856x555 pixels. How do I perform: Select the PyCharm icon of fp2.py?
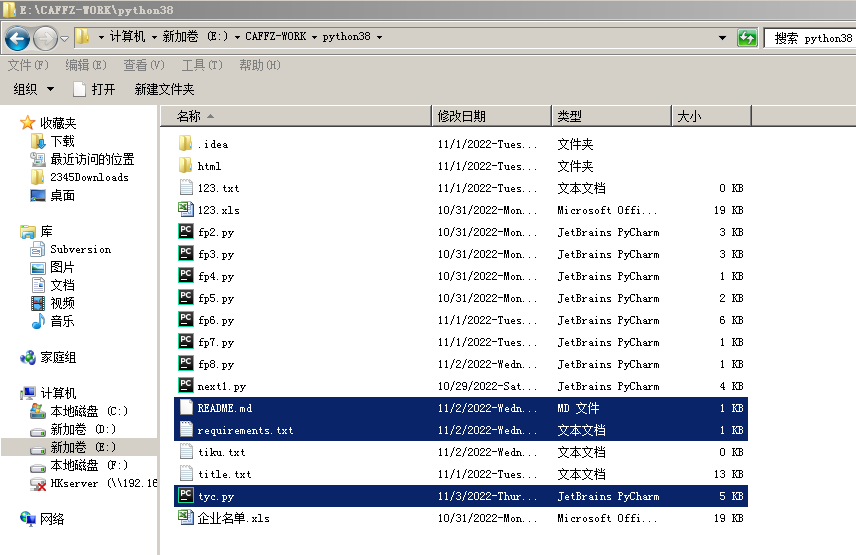tap(186, 232)
